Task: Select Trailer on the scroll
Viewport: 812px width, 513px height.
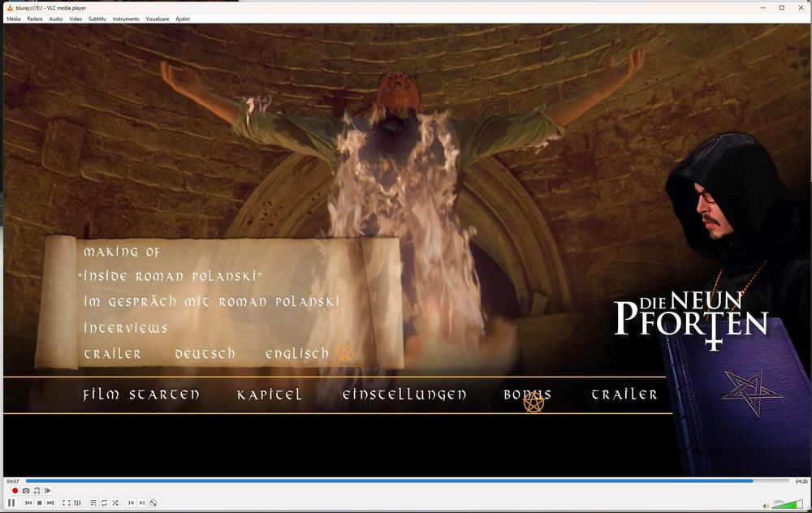Action: 112,354
